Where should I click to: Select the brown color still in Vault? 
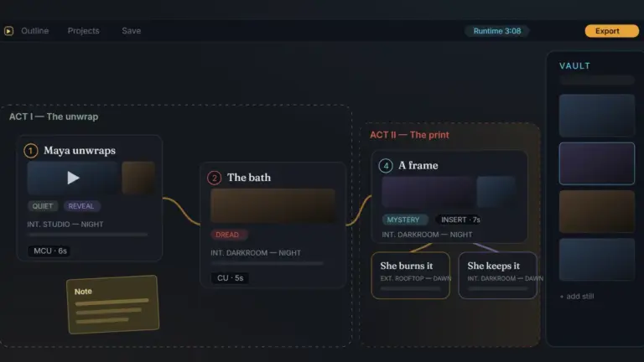point(597,211)
